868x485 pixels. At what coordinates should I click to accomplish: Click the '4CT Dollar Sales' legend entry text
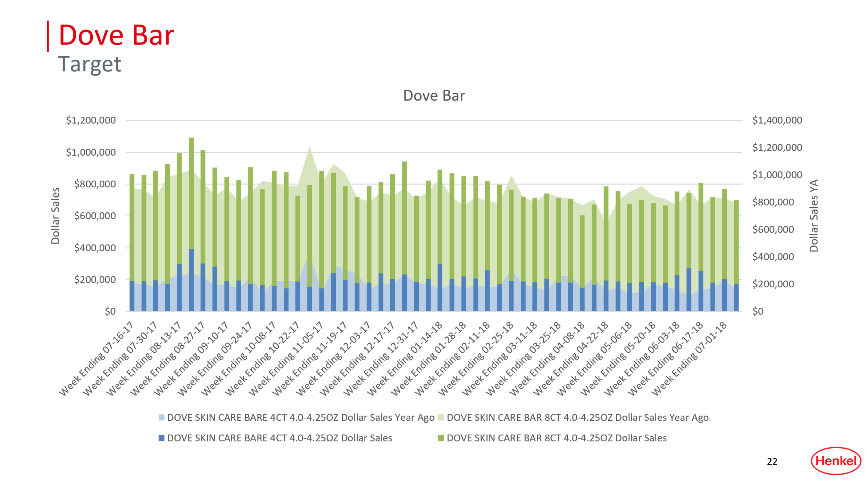click(x=279, y=438)
